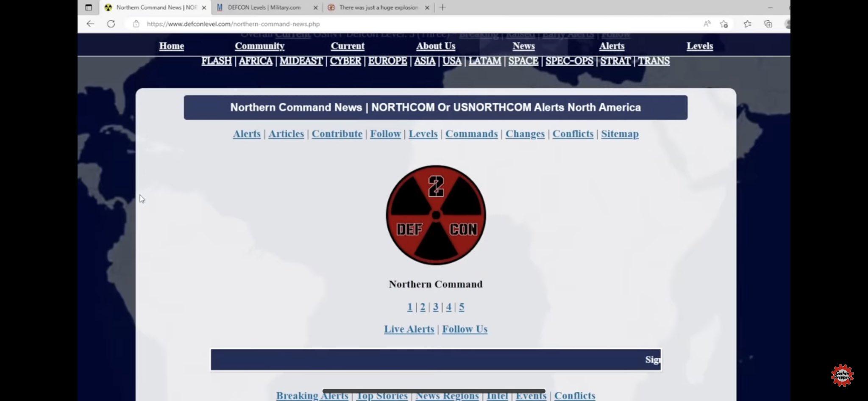
Task: Open a new tab with the plus icon
Action: point(442,7)
